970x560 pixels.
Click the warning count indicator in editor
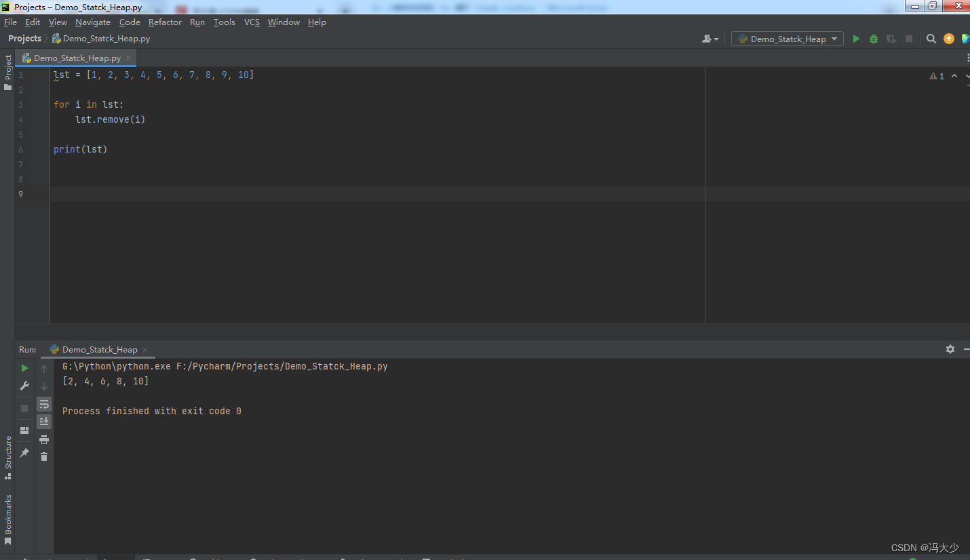coord(937,76)
